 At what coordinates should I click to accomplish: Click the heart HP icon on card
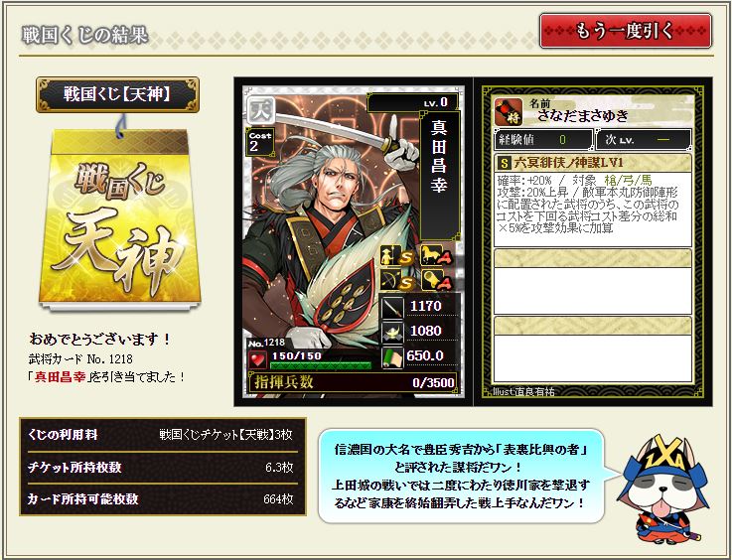257,359
